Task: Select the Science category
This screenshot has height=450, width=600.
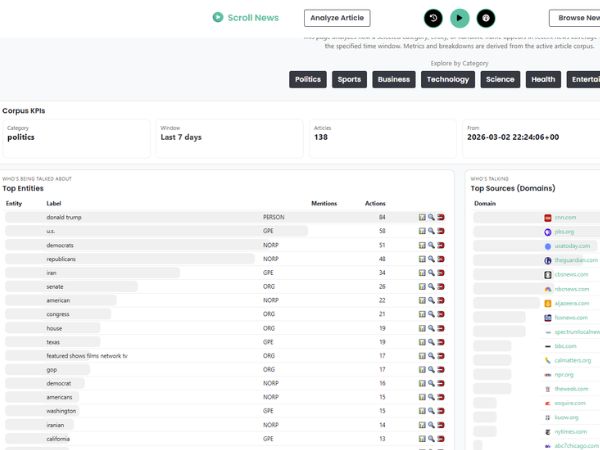Action: point(500,79)
